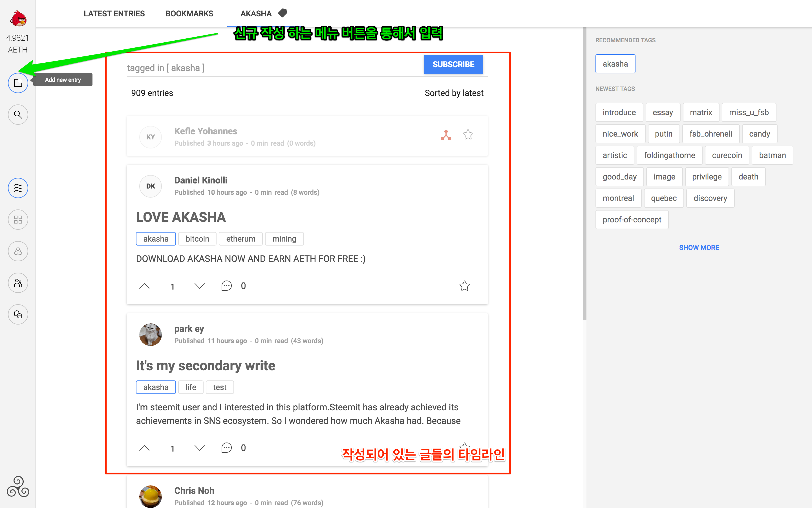
Task: Open the KY avatar of Kefle Yohannes
Action: tap(151, 137)
